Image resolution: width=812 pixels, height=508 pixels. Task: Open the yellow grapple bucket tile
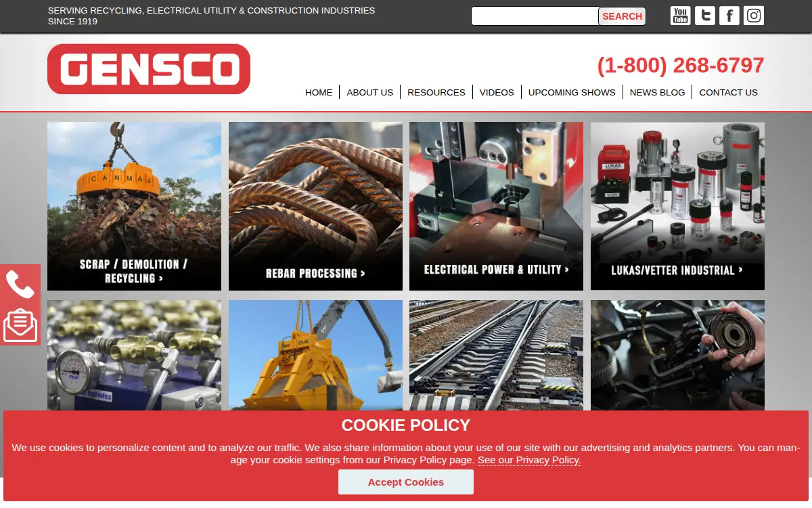click(315, 356)
